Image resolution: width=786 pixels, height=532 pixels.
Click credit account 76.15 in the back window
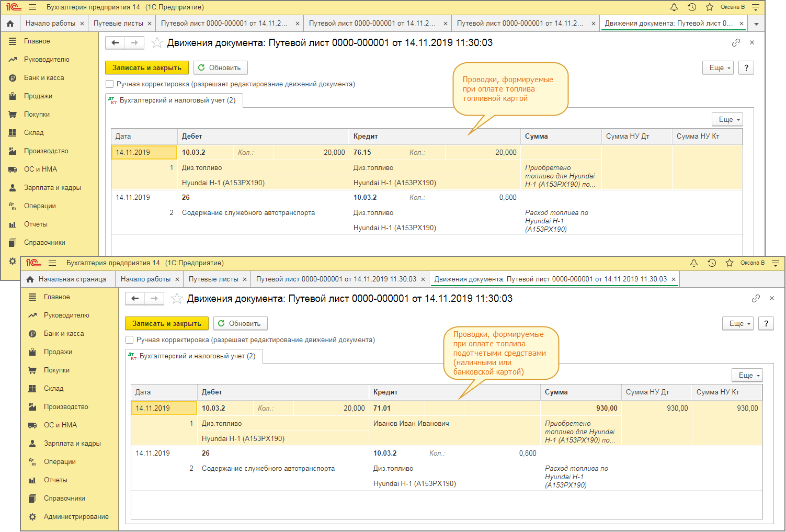[x=362, y=152]
